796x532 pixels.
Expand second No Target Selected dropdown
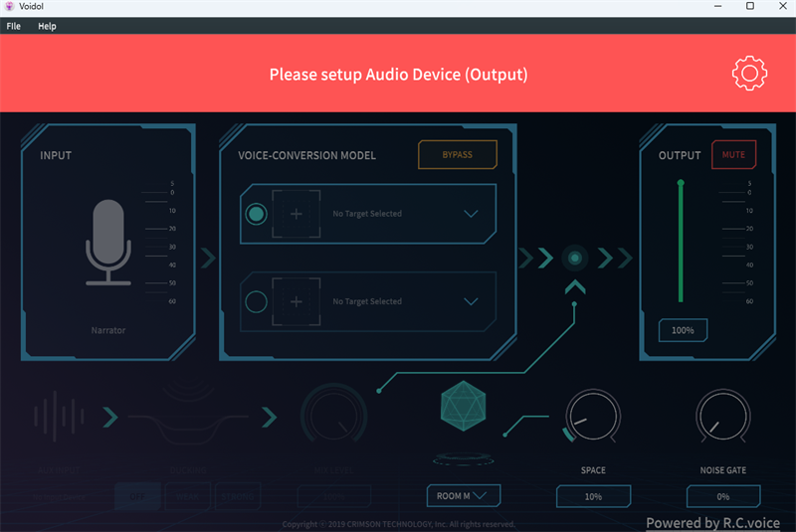[x=471, y=301]
